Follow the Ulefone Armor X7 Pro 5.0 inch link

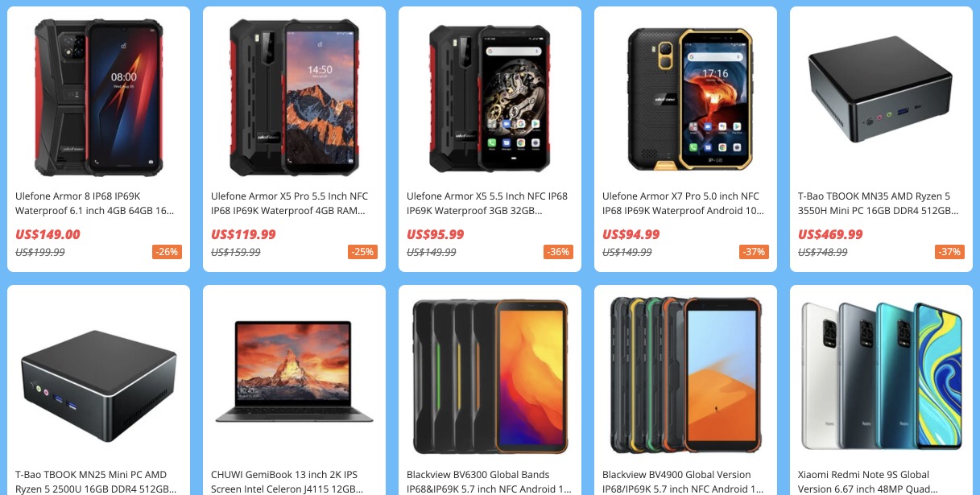[x=680, y=204]
